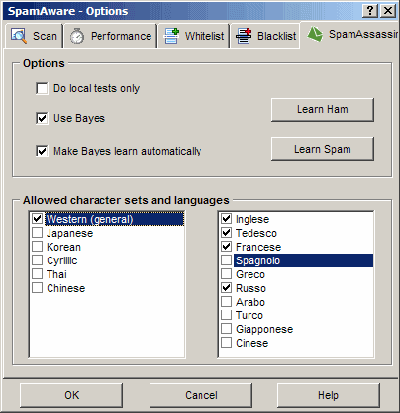Check the Thai character set box
This screenshot has height=413, width=400.
37,274
